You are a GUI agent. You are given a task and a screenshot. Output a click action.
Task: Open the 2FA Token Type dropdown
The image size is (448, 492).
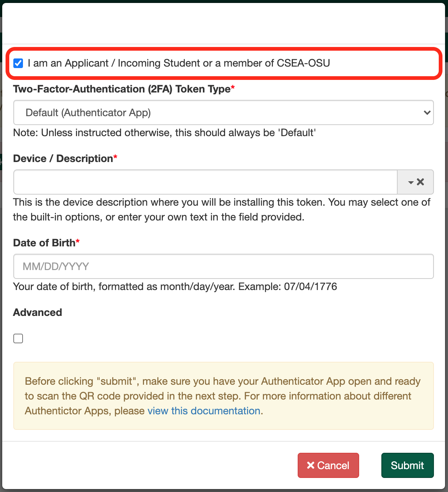click(223, 112)
